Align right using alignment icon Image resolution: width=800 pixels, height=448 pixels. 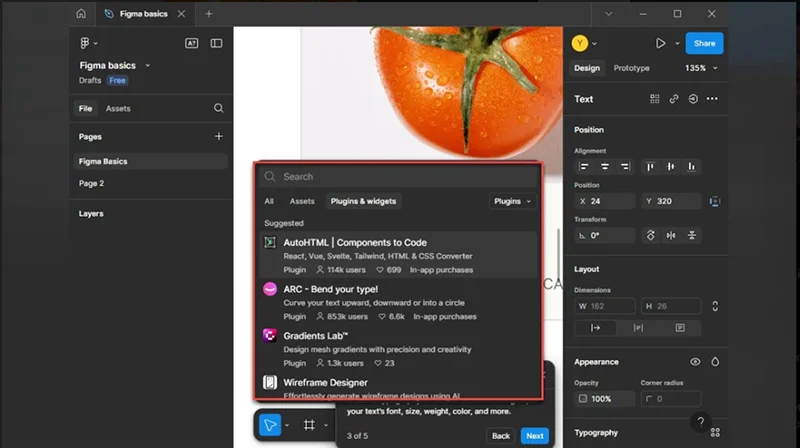625,166
